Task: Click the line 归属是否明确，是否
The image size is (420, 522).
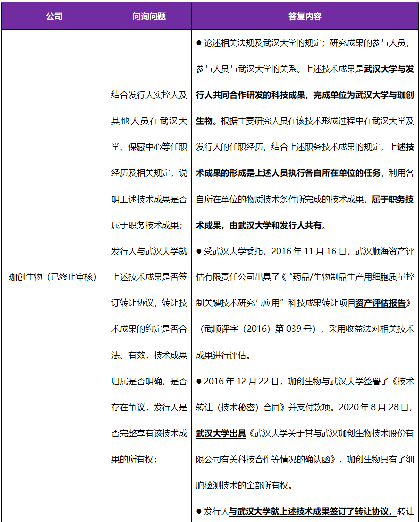Action: coord(149,381)
